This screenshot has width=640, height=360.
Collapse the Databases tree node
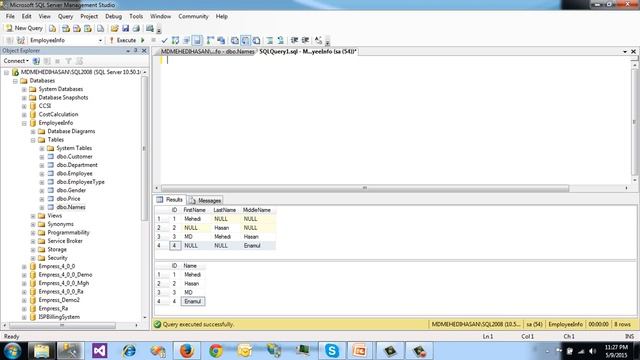pos(15,81)
